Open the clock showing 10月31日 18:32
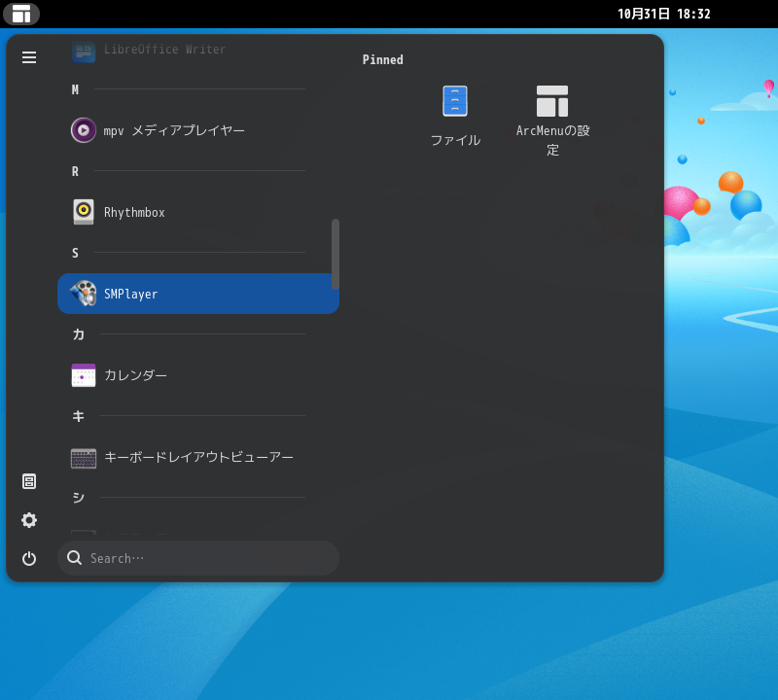 [663, 14]
